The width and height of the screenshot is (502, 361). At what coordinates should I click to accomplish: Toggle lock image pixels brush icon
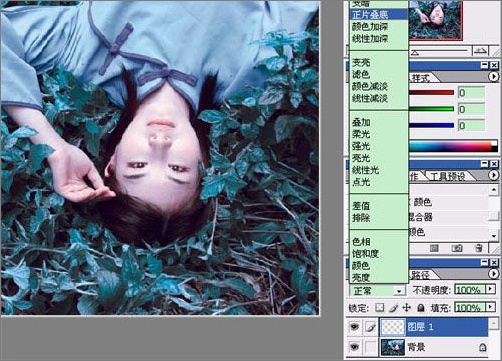coord(393,307)
